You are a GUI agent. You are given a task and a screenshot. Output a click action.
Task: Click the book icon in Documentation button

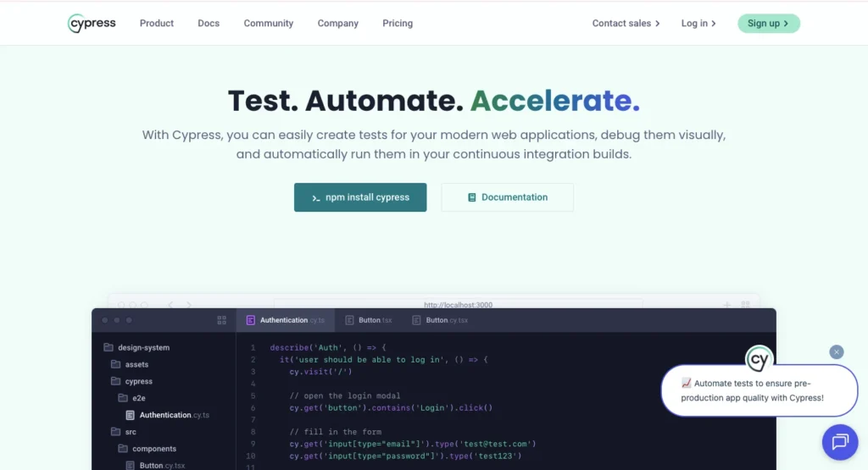(x=471, y=197)
